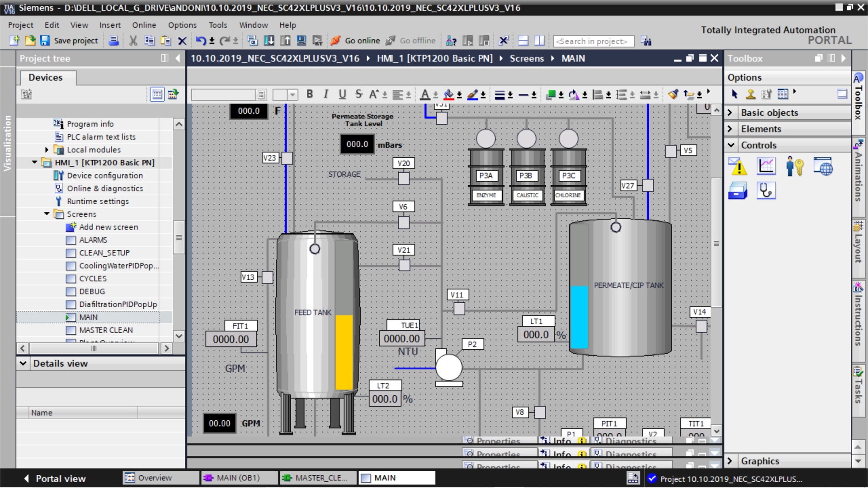Open the Recipe view control icon
The height and width of the screenshot is (488, 868).
coord(737,191)
